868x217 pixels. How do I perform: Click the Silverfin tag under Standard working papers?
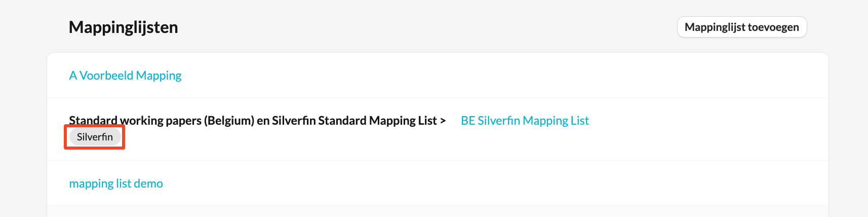point(95,137)
